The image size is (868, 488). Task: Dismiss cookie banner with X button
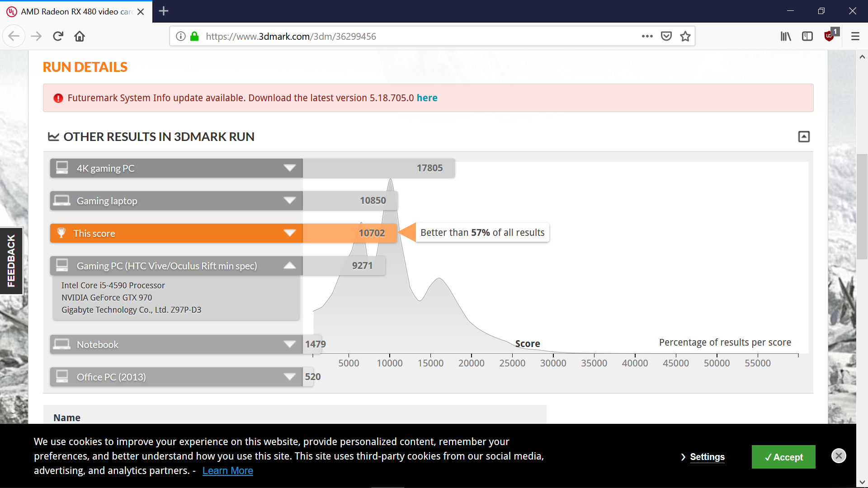click(x=839, y=455)
